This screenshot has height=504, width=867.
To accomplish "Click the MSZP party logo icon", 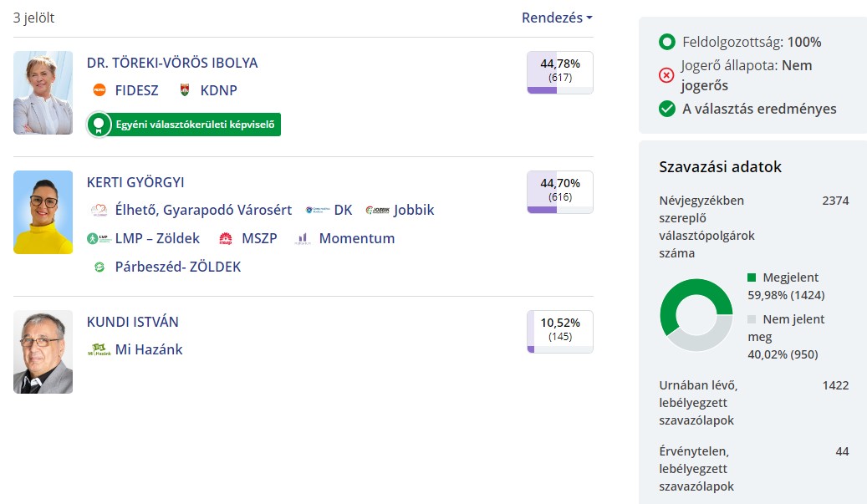I will click(x=226, y=238).
